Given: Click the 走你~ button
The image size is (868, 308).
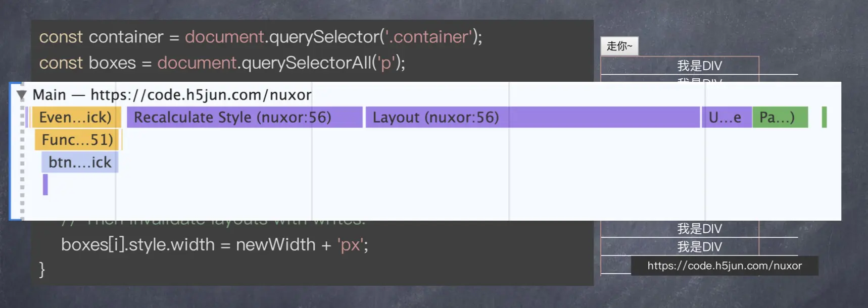Looking at the screenshot, I should tap(619, 46).
